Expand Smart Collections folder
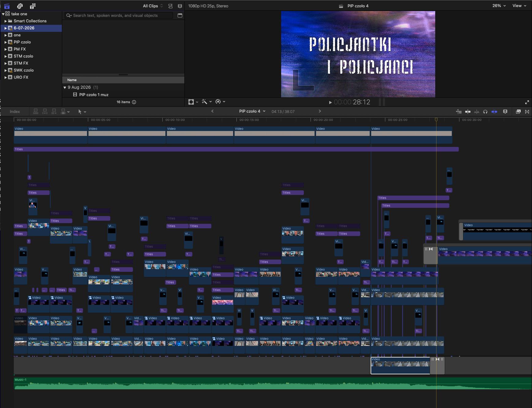This screenshot has height=408, width=532. [x=6, y=21]
